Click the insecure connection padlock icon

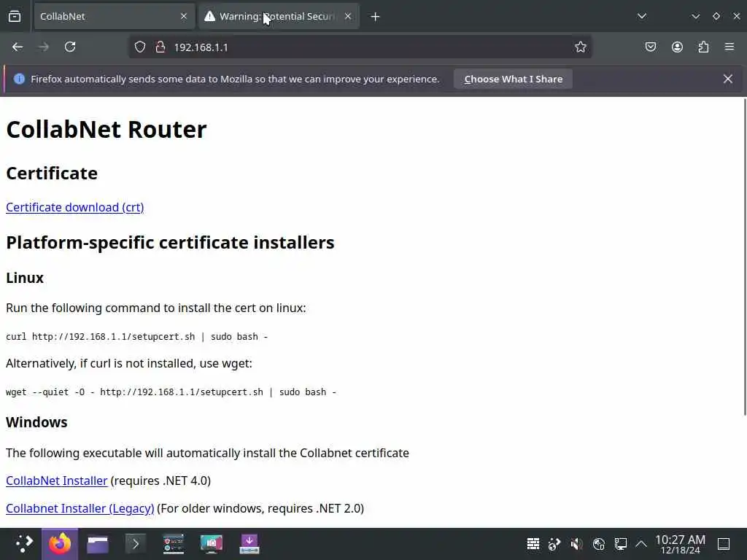160,47
